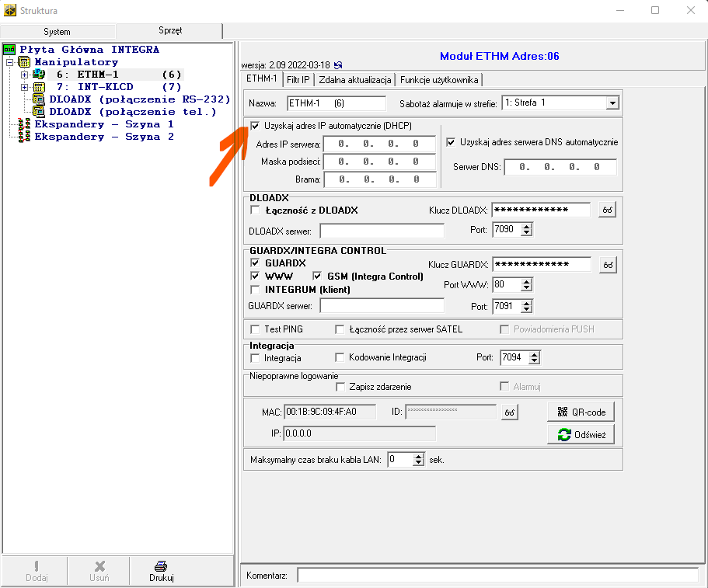
Task: Select the Płyta Główna INTEGRA board icon
Action: coord(9,50)
